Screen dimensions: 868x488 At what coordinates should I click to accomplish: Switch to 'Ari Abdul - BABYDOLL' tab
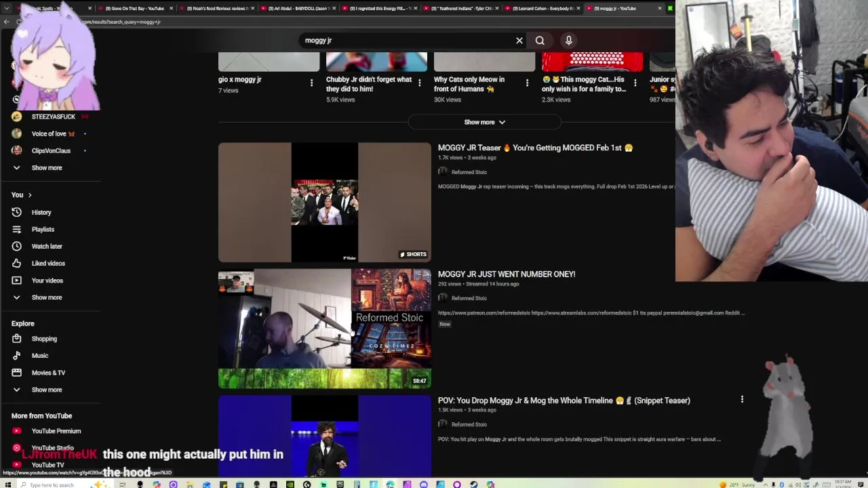299,8
